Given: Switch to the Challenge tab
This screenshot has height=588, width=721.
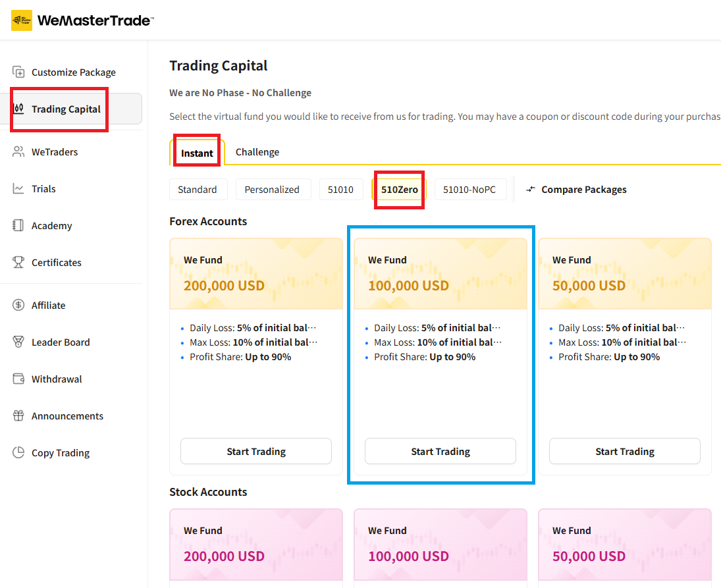Looking at the screenshot, I should click(x=257, y=151).
